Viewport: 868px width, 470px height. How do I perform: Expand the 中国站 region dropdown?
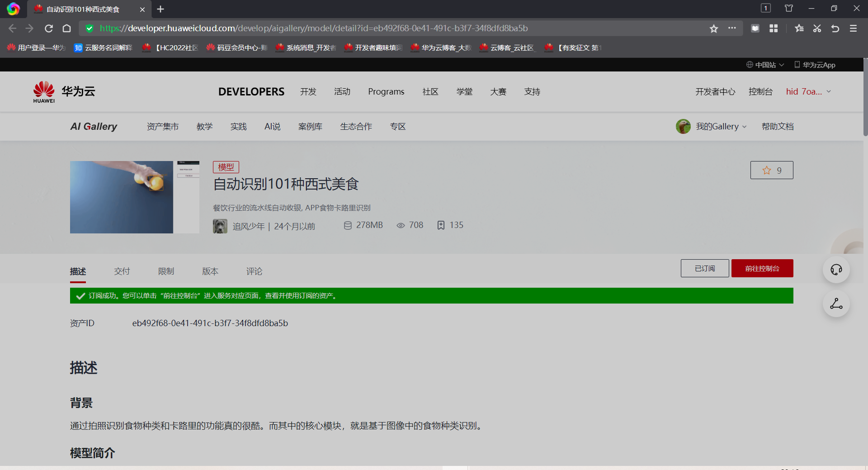pos(765,65)
